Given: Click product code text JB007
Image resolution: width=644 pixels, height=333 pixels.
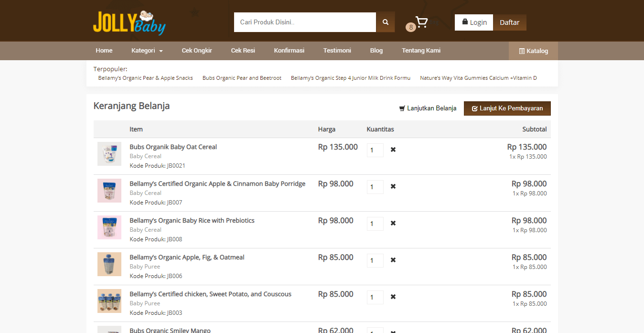Looking at the screenshot, I should (x=174, y=203).
